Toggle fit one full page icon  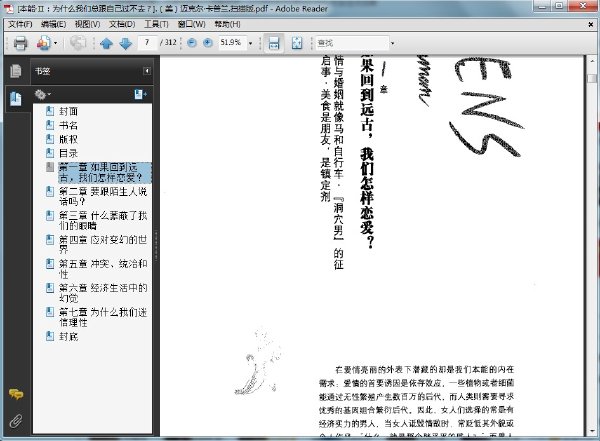[297, 43]
